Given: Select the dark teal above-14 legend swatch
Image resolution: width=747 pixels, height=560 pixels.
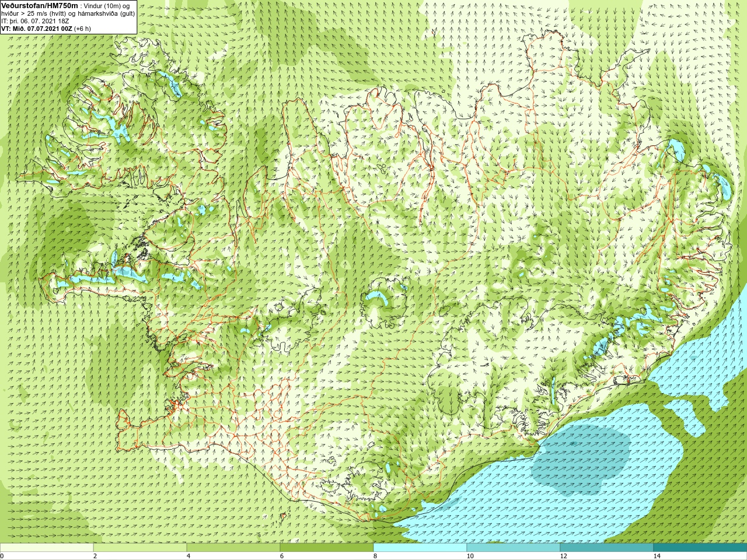Looking at the screenshot, I should pos(700,548).
